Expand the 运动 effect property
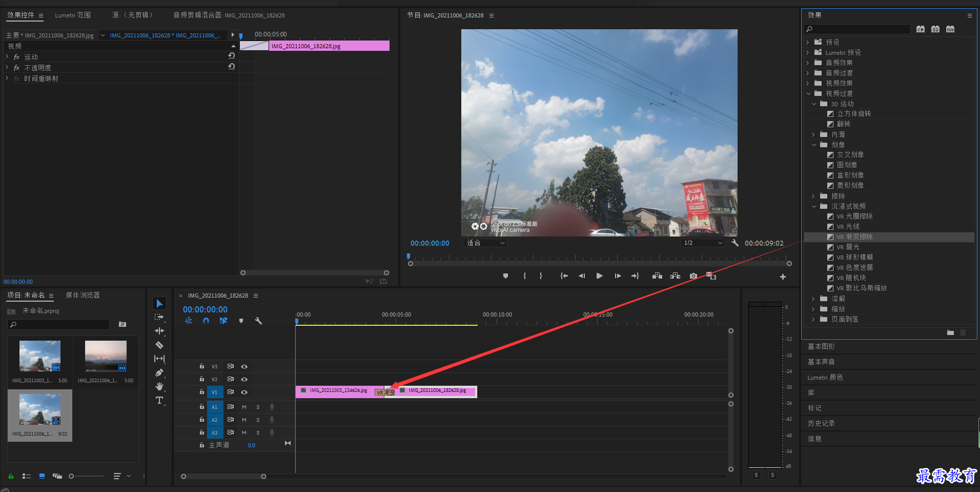This screenshot has height=492, width=980. point(7,57)
